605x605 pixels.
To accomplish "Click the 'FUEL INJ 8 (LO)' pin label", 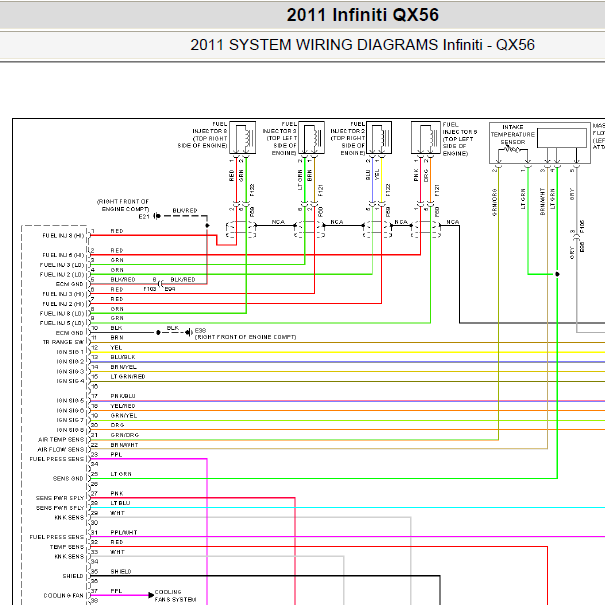I will point(62,313).
